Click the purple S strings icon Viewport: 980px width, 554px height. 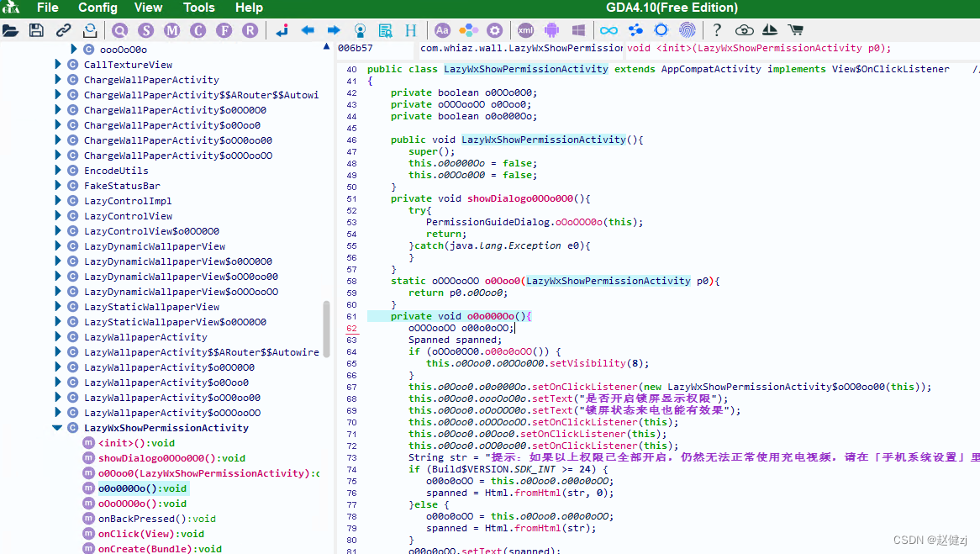[x=145, y=30]
